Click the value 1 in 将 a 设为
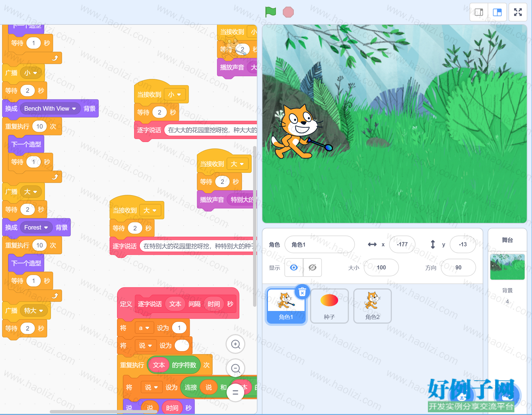532x415 pixels. [179, 328]
